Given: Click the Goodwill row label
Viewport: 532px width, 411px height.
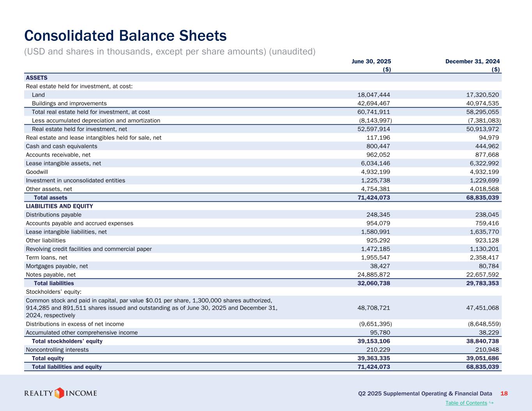Looking at the screenshot, I should pyautogui.click(x=37, y=172).
